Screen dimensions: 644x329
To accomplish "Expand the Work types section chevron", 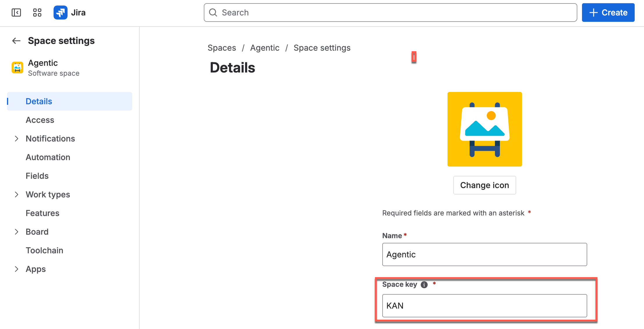I will point(17,194).
